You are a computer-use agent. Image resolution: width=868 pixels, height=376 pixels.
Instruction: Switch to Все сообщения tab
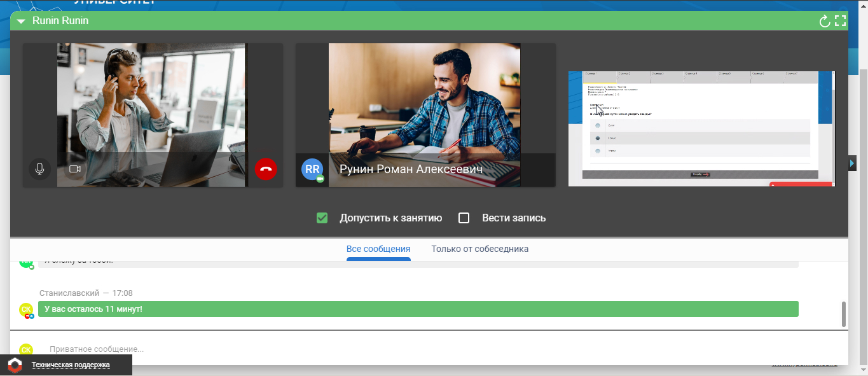[x=378, y=249]
